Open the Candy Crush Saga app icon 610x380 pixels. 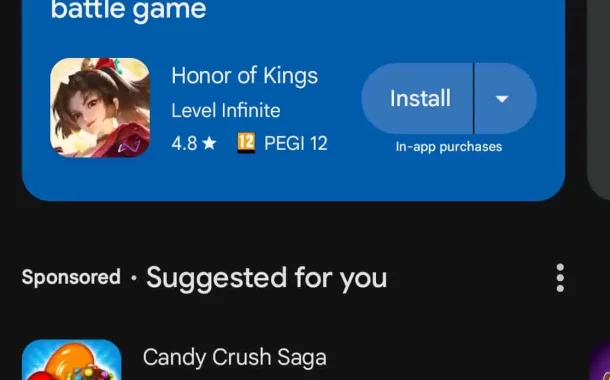click(x=72, y=360)
